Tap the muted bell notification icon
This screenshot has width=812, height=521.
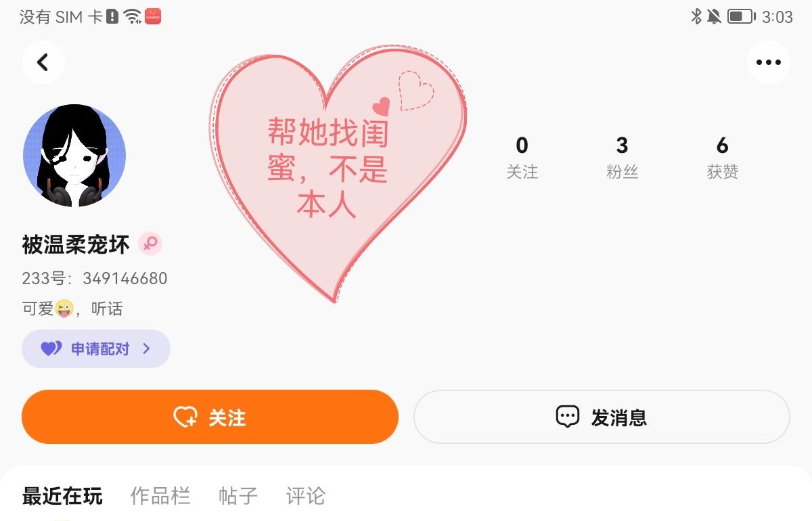pos(714,16)
